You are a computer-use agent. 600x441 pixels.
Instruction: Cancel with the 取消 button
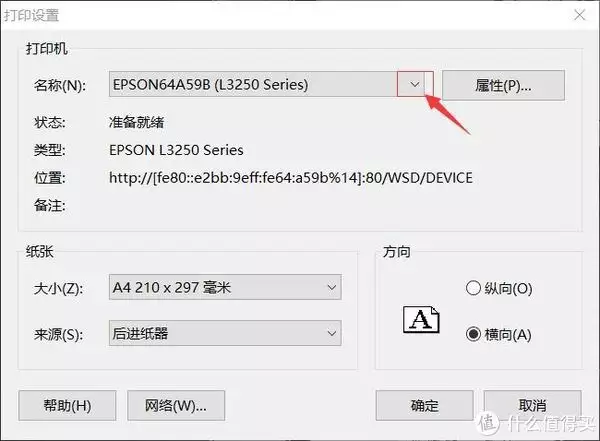click(x=533, y=405)
